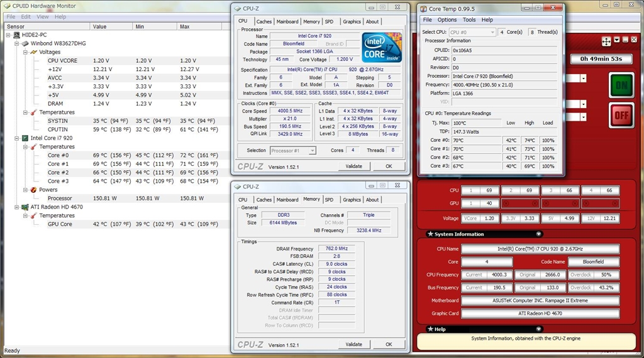Open the Tools menu in Core Temp
The width and height of the screenshot is (644, 358).
point(469,19)
